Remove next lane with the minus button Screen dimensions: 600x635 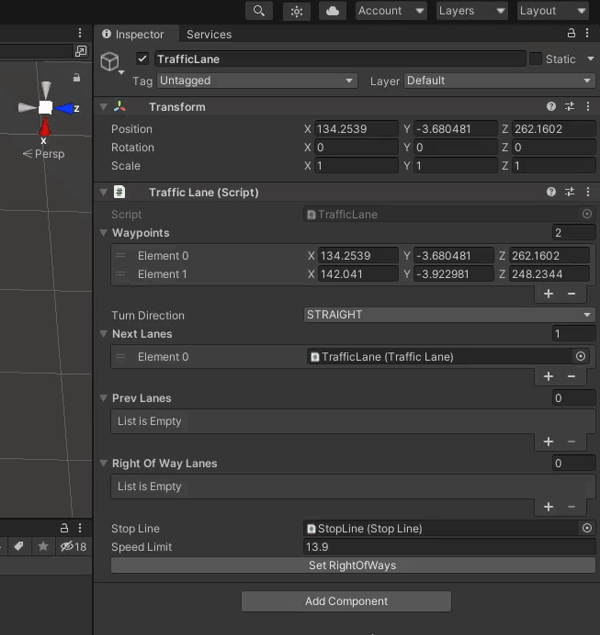point(572,376)
